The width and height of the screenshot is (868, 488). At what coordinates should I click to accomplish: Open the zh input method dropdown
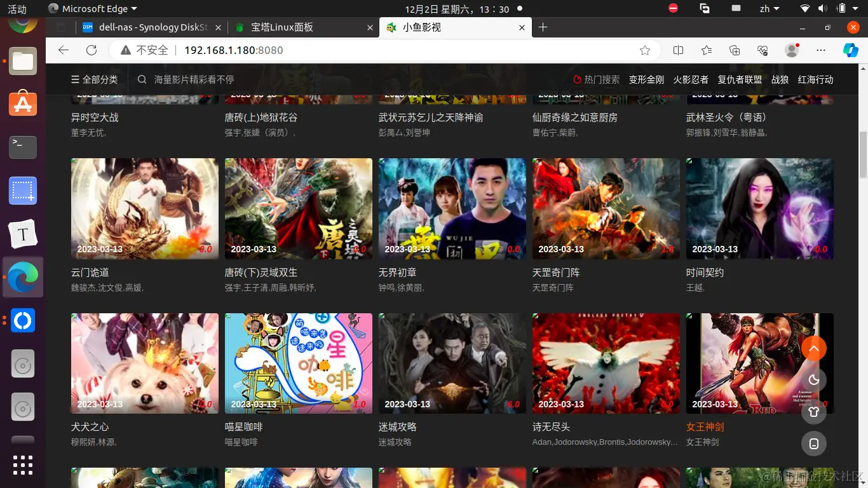[x=768, y=9]
